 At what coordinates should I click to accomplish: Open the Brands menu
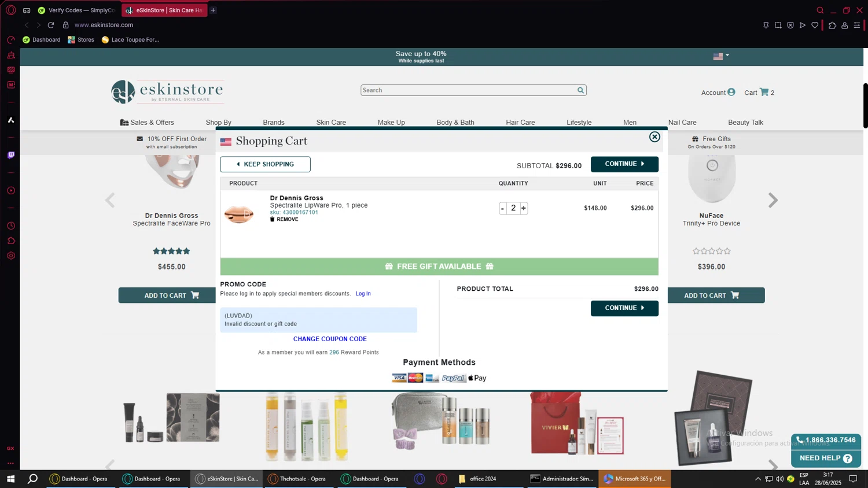click(x=274, y=123)
